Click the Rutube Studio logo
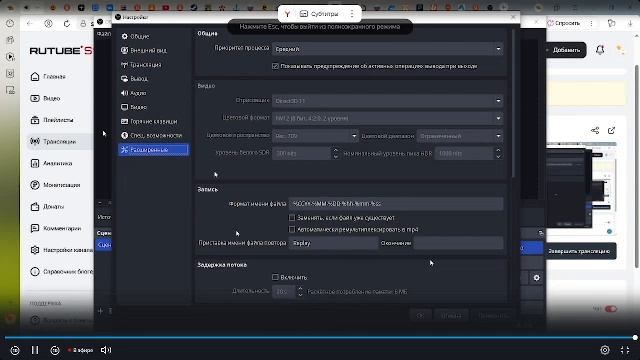640x360 pixels. 61,51
